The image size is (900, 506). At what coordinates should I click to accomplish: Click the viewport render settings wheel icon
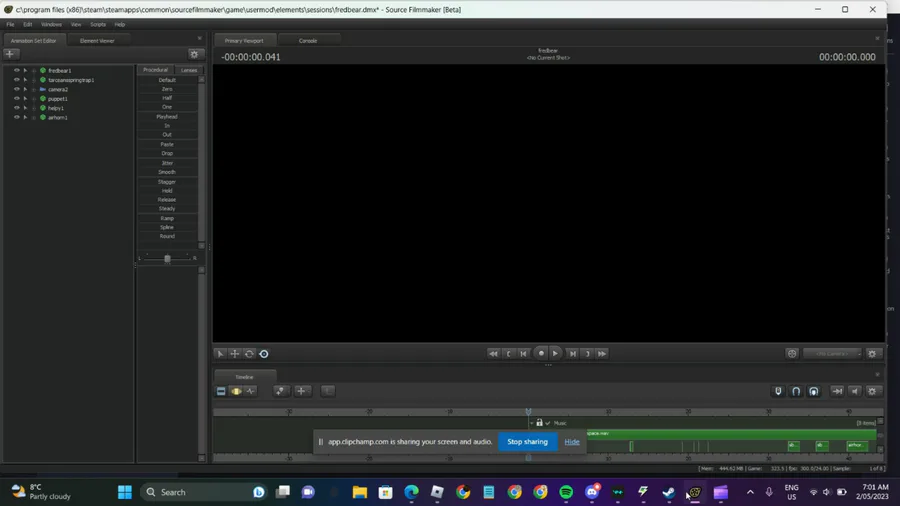pos(792,354)
